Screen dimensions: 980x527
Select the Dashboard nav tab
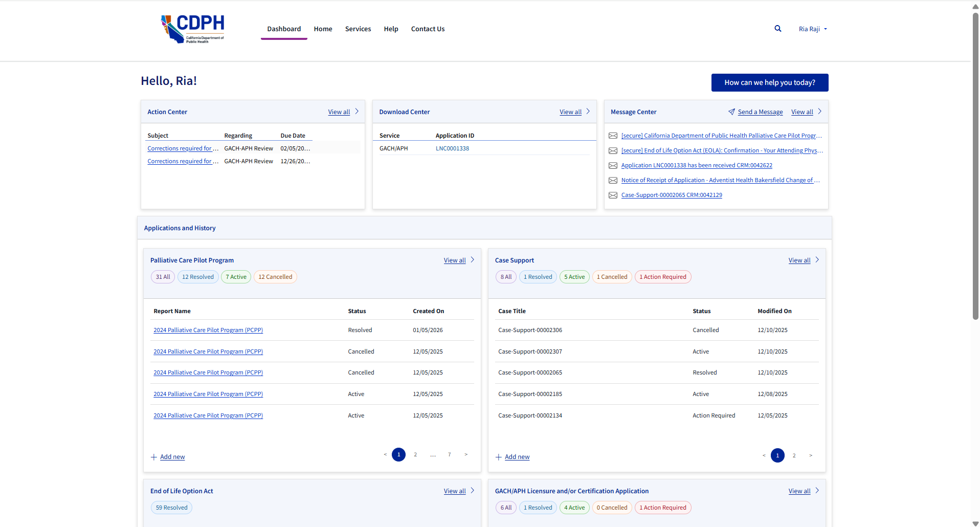[x=284, y=29]
